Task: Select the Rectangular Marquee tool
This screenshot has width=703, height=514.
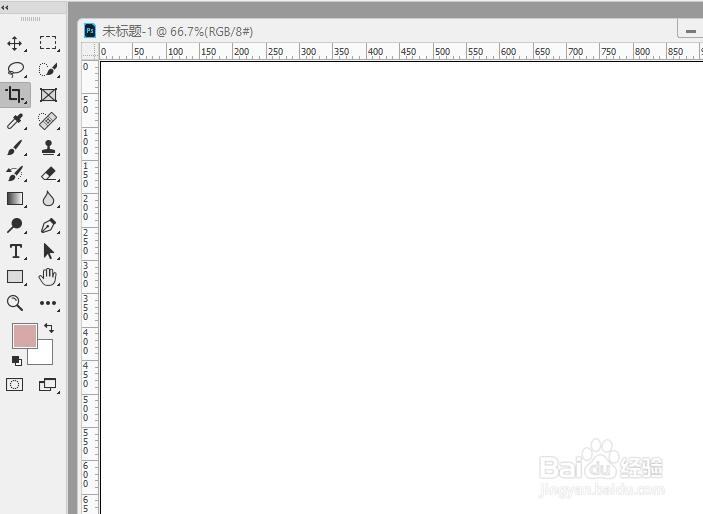Action: (48, 43)
